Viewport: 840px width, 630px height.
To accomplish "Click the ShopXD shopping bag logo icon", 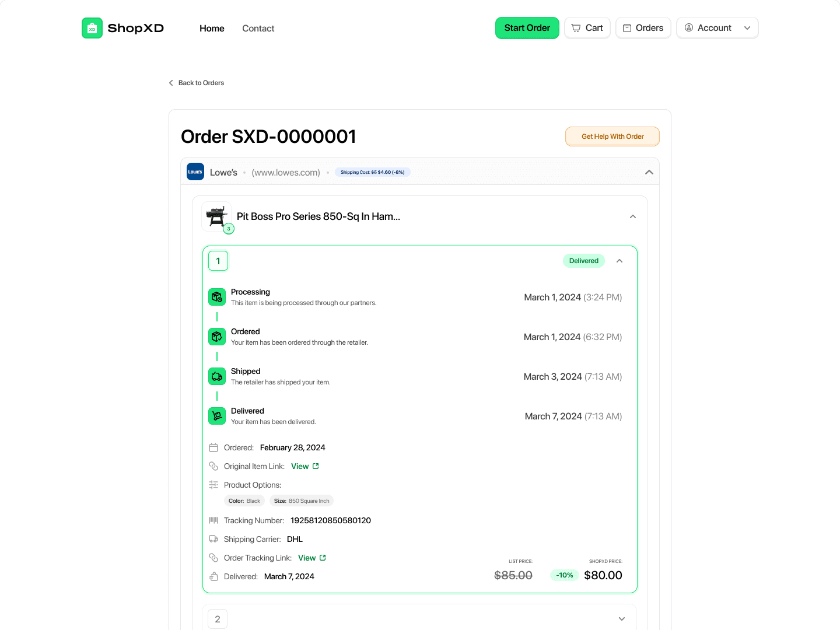I will [x=92, y=28].
